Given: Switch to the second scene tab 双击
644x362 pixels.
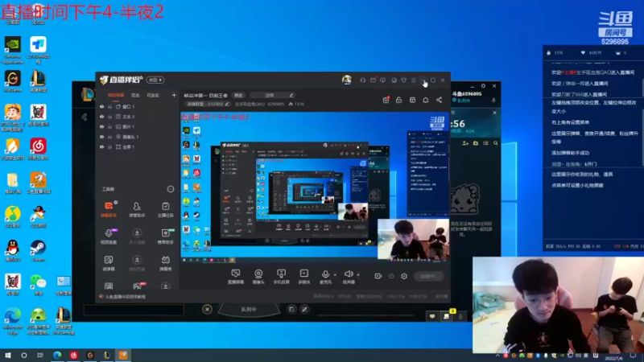Looking at the screenshot, I should 135,95.
